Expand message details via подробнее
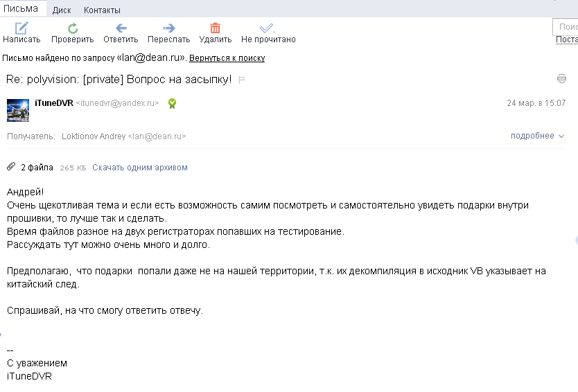The height and width of the screenshot is (392, 578). coord(537,136)
